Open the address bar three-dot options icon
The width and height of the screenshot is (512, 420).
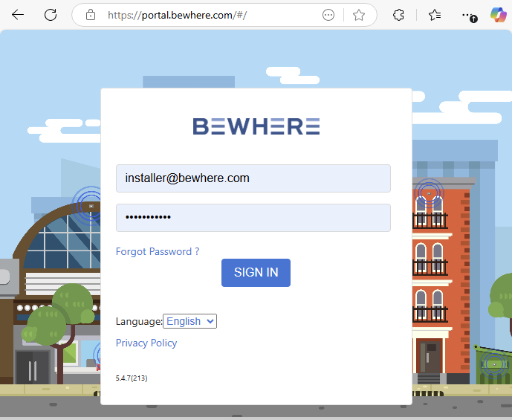[x=328, y=15]
